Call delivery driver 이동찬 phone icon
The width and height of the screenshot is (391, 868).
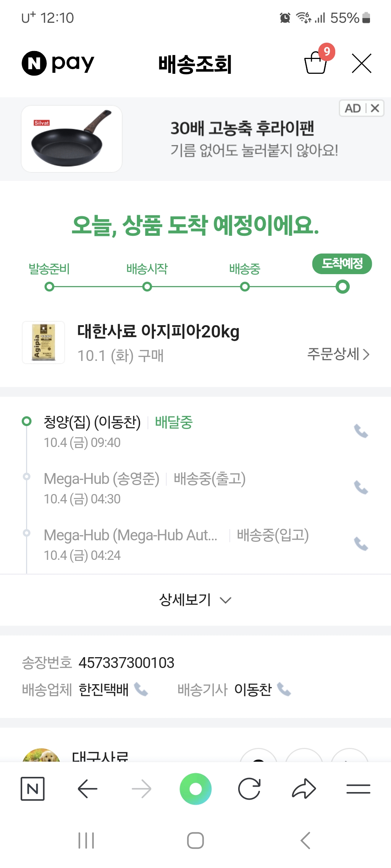tap(284, 689)
